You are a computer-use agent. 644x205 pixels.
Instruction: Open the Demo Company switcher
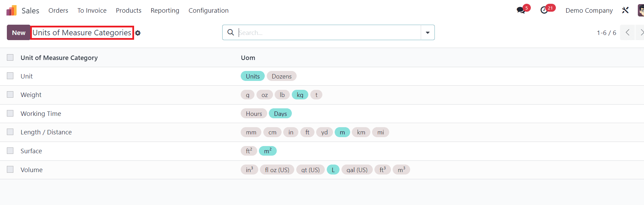(x=589, y=11)
